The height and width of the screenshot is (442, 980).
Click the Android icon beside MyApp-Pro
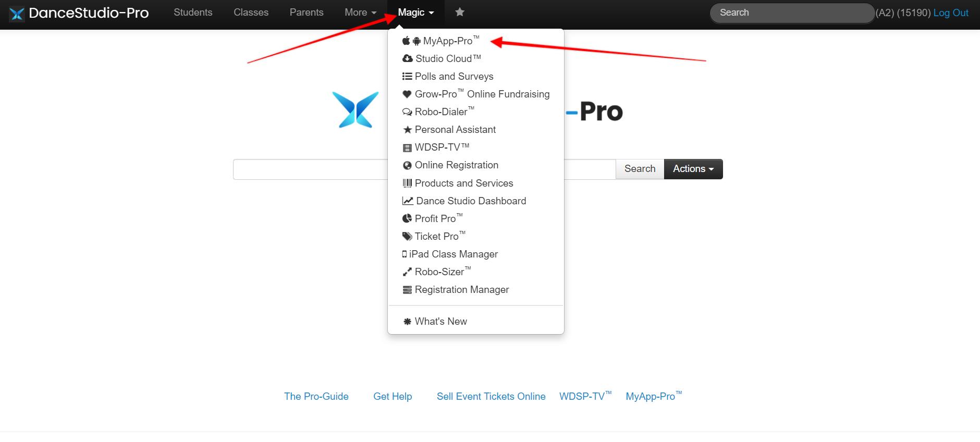416,41
